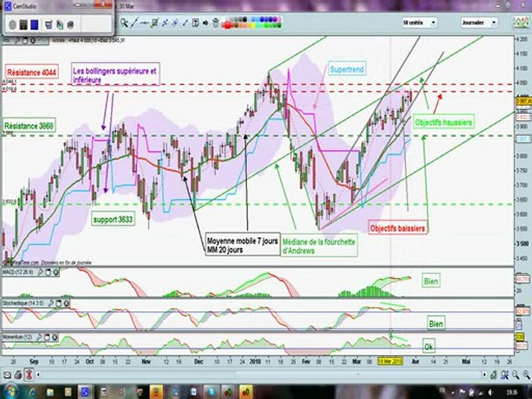Viewport: 532px width, 399px height.
Task: Click the 'Supertrend' annotation label
Action: [x=347, y=70]
